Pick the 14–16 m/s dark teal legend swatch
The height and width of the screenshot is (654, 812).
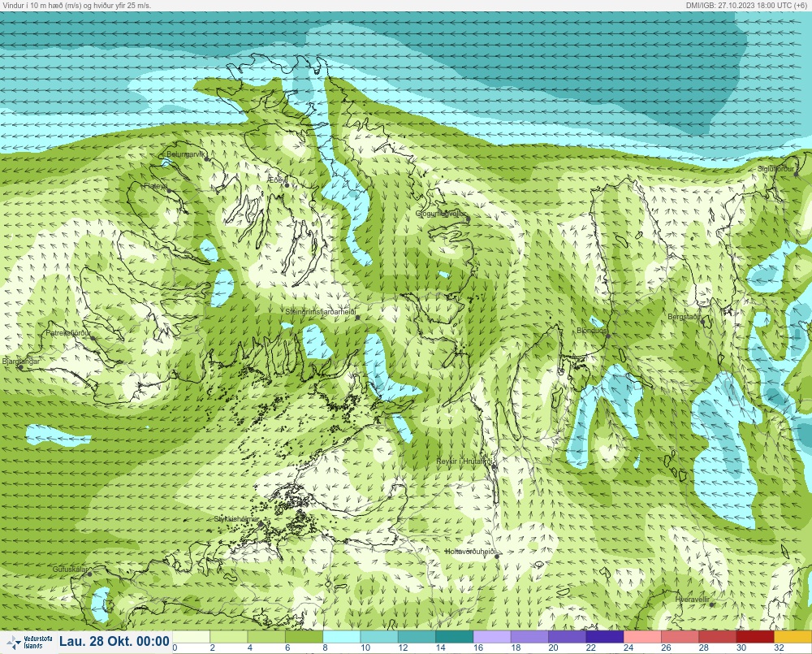pyautogui.click(x=454, y=637)
